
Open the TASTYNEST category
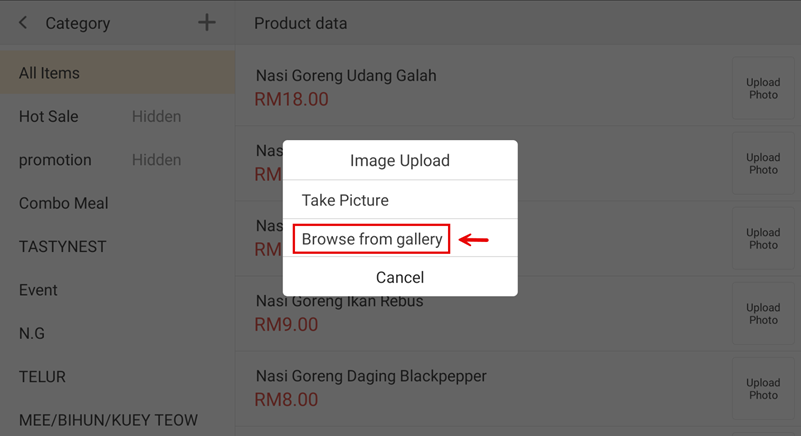pyautogui.click(x=62, y=247)
